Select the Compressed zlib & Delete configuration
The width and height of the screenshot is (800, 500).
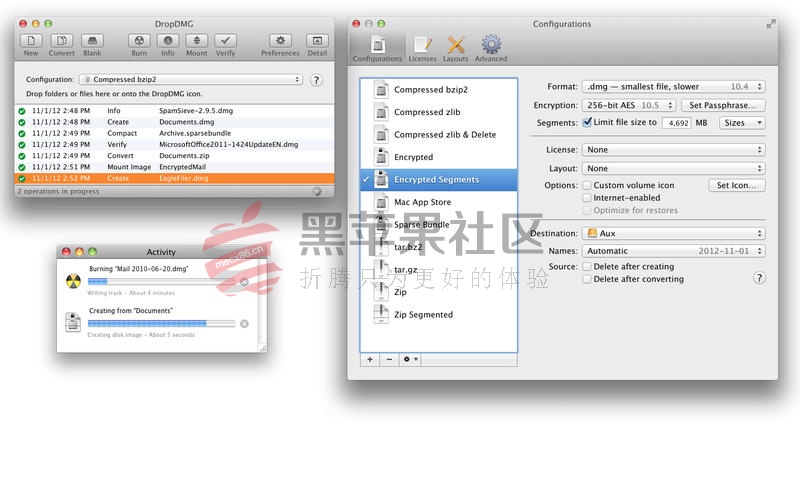click(x=439, y=135)
